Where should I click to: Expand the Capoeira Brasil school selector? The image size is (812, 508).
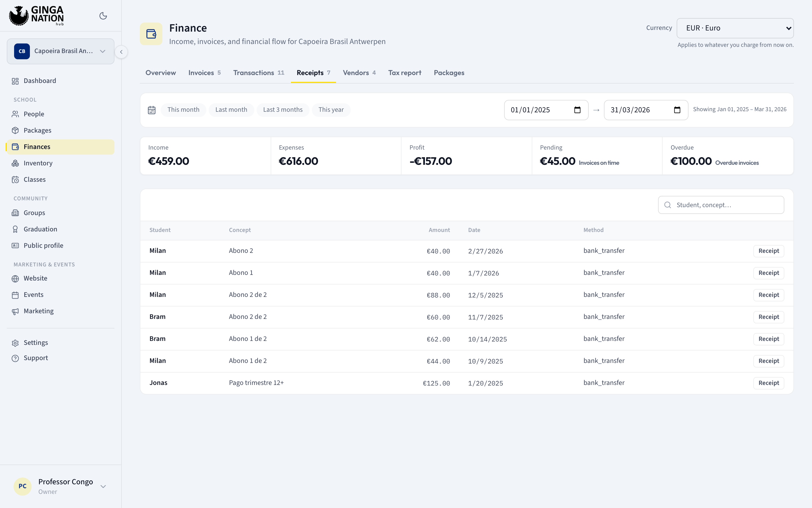61,51
